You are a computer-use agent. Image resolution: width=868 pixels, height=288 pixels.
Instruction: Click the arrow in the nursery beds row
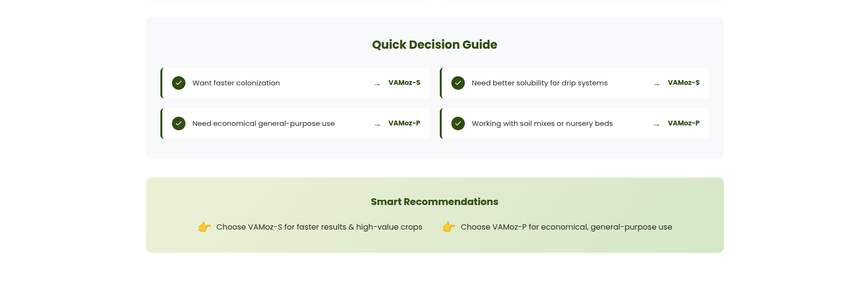click(x=657, y=124)
